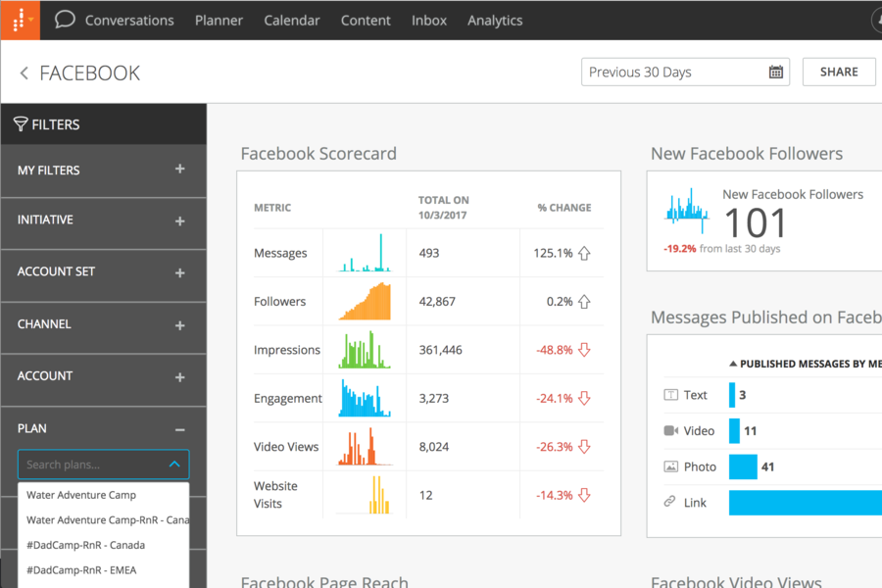Expand the Initiative filter section
Image resolution: width=882 pixels, height=588 pixels.
[179, 220]
